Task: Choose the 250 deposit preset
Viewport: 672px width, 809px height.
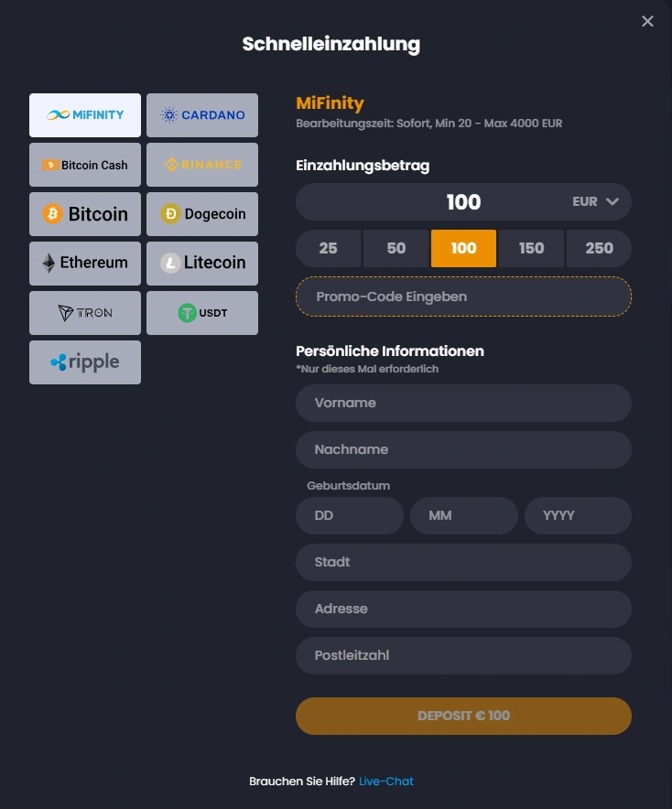Action: (599, 248)
